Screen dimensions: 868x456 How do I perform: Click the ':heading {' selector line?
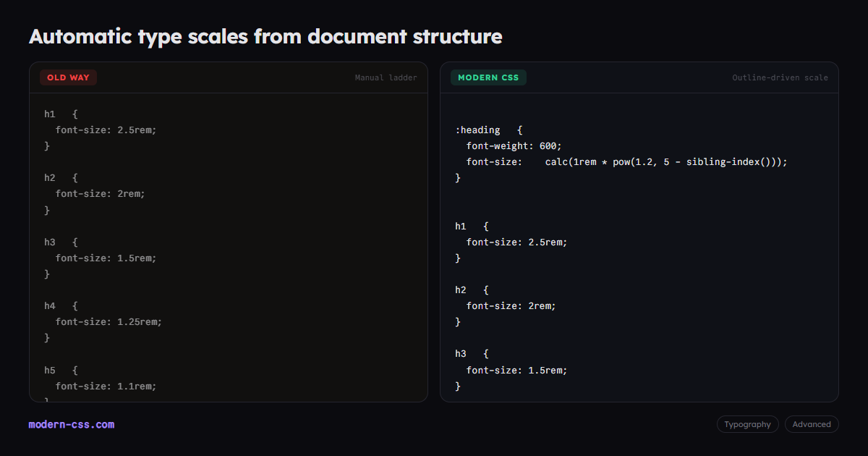(x=489, y=130)
